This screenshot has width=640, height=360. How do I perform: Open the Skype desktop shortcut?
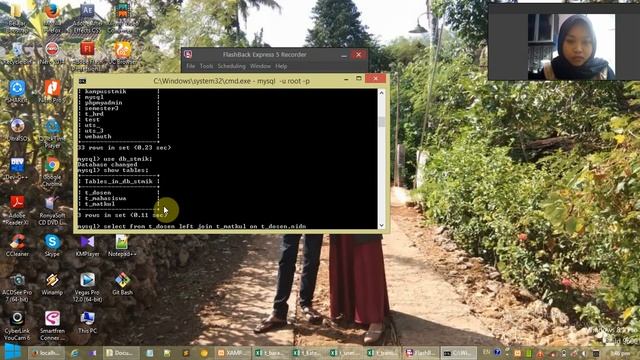[x=52, y=245]
